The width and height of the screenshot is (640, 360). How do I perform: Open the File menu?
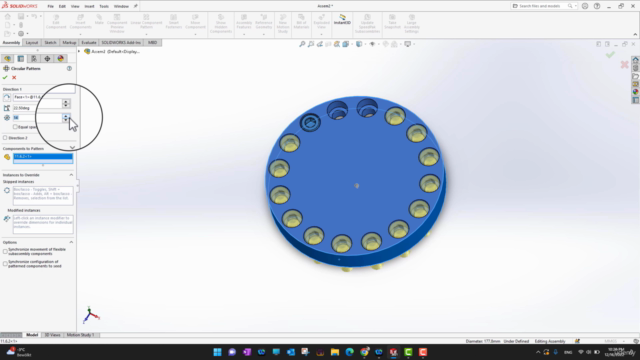[51, 6]
